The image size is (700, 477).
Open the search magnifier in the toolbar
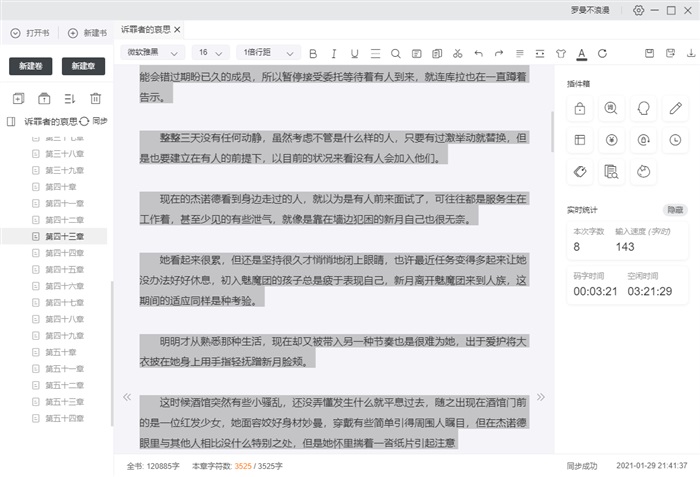(395, 53)
